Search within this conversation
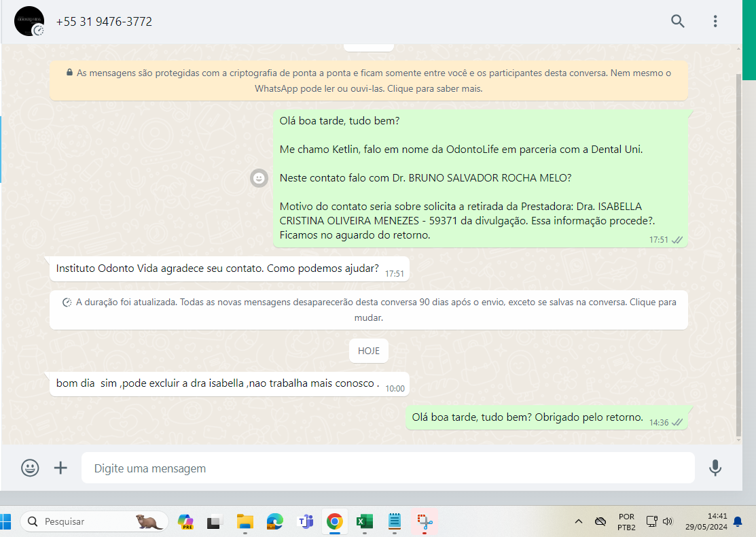Viewport: 756px width, 537px height. 677,21
